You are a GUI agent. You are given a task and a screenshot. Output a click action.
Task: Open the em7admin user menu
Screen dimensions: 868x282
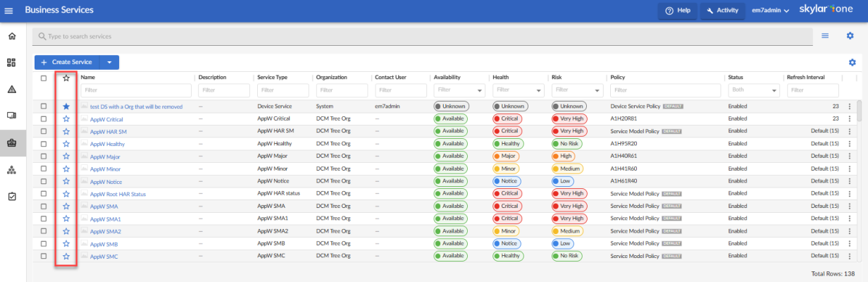click(x=770, y=11)
